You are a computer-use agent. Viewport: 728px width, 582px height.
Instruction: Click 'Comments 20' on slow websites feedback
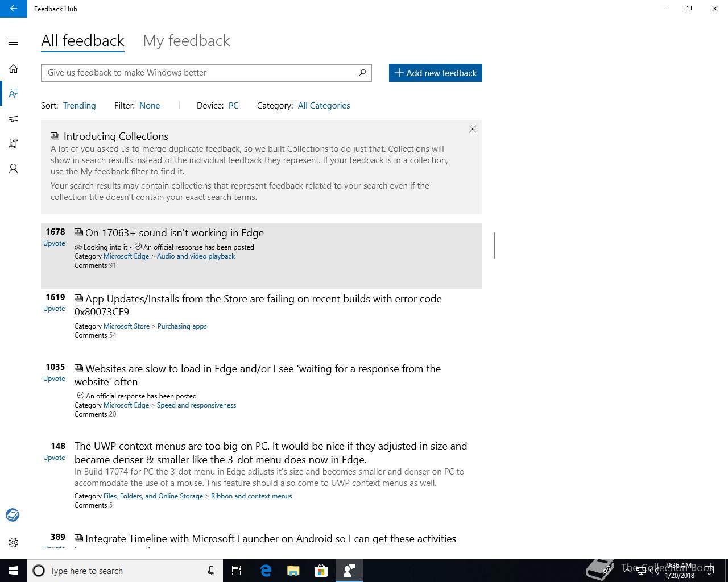click(x=95, y=414)
